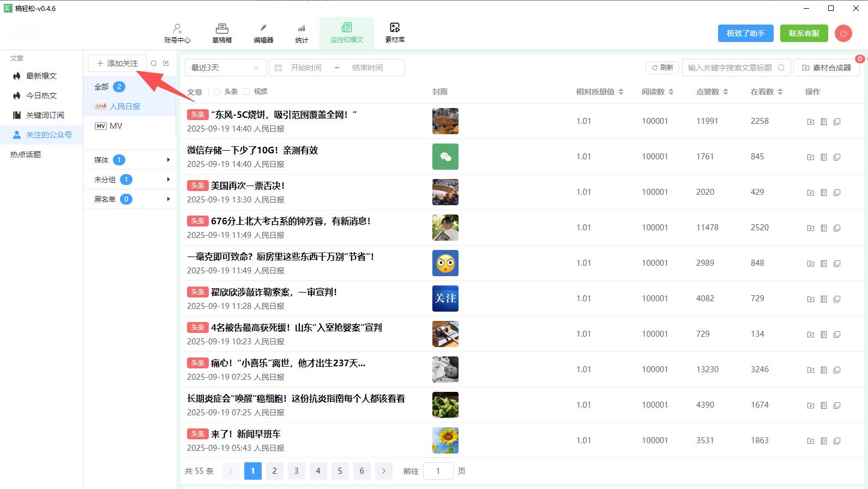Select the 全部 accounts group
The width and height of the screenshot is (868, 489).
(x=129, y=87)
